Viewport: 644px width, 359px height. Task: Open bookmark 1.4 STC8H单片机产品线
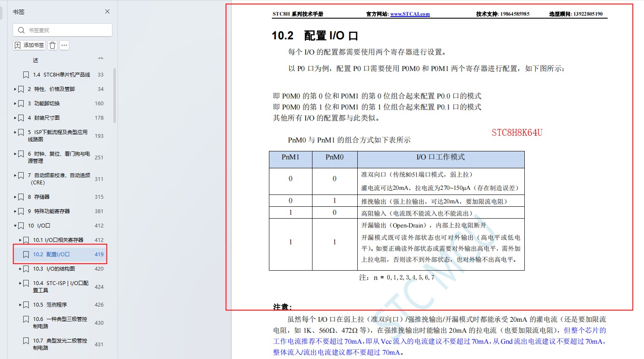coord(61,75)
